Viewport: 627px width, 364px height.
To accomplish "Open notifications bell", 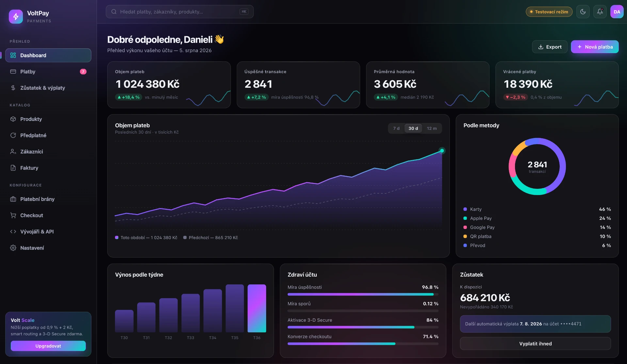I will pos(600,12).
